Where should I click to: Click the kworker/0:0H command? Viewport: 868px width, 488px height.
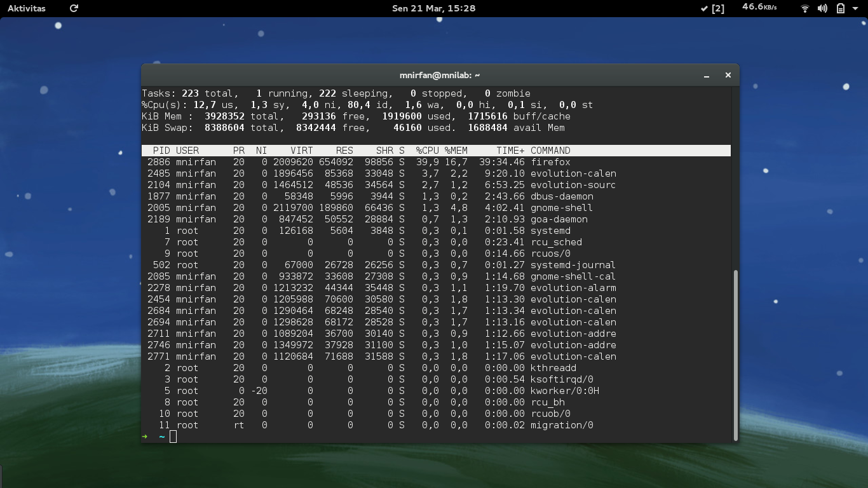565,391
